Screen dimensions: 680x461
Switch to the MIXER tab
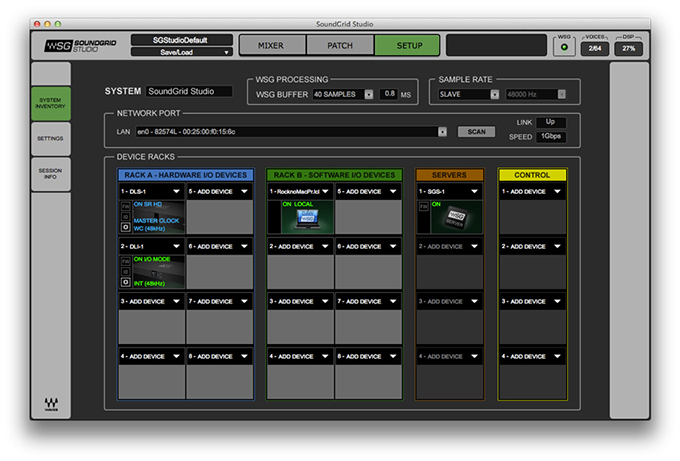272,46
